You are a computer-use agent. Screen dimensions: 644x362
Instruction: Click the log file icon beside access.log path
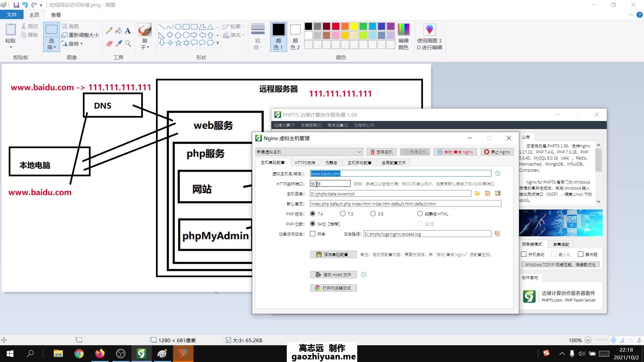click(x=497, y=234)
